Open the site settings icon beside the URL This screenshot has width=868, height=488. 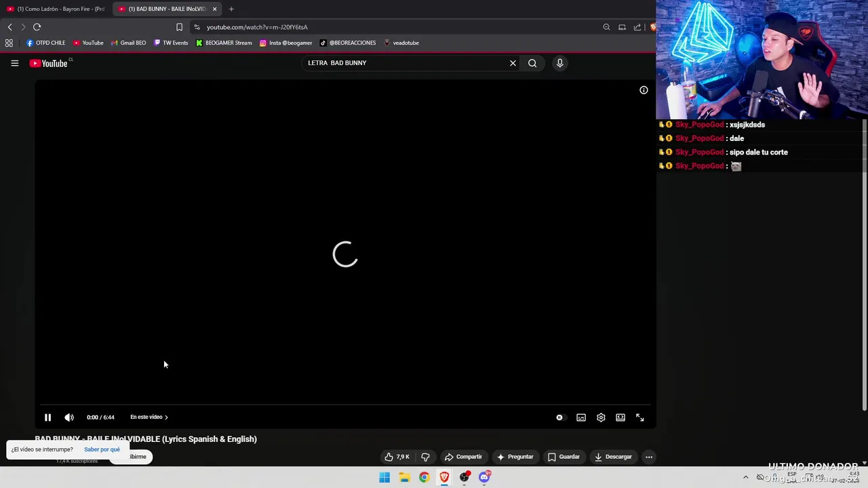pyautogui.click(x=197, y=27)
